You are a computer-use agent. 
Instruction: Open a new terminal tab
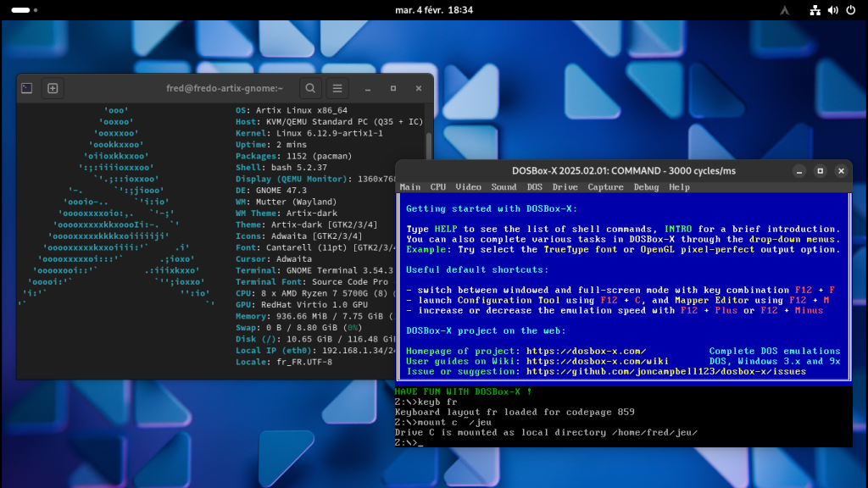(x=53, y=88)
